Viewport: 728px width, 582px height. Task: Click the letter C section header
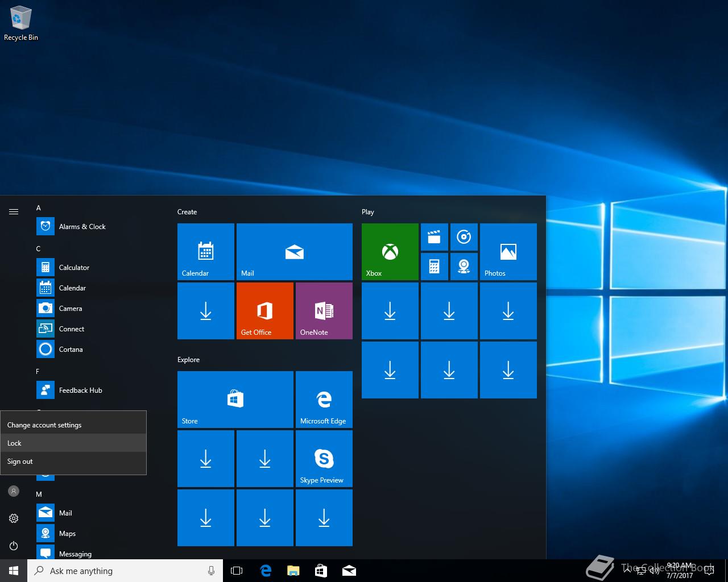39,249
